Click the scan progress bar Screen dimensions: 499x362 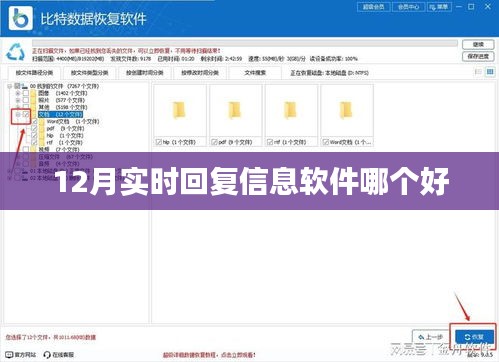[x=245, y=43]
